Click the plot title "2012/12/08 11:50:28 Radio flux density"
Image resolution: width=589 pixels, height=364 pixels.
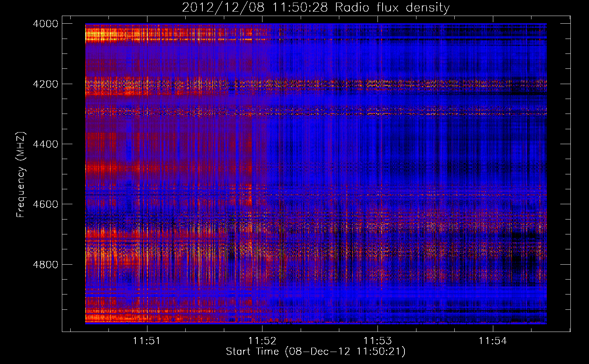pyautogui.click(x=316, y=7)
